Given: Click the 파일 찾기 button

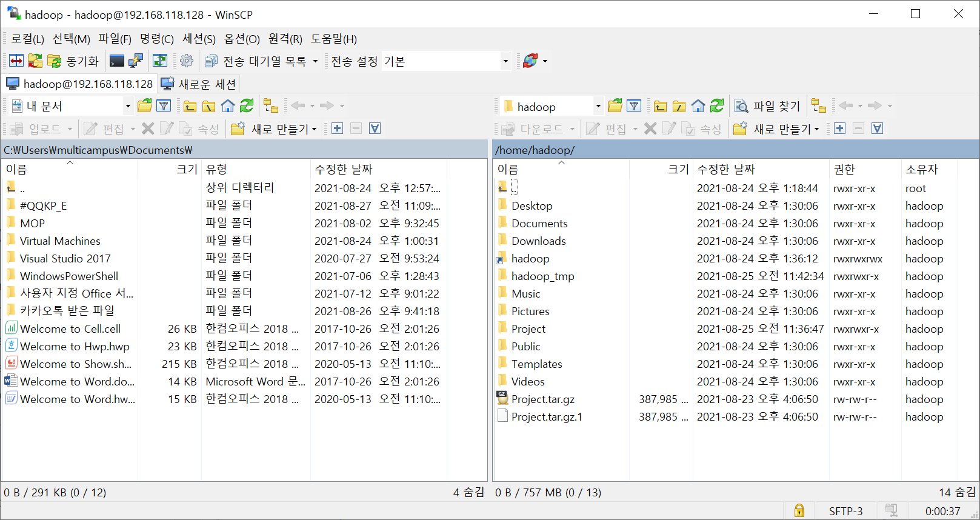Looking at the screenshot, I should coord(768,106).
